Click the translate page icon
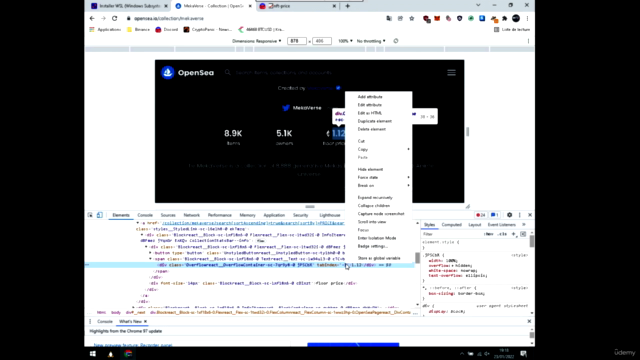 pos(389,18)
